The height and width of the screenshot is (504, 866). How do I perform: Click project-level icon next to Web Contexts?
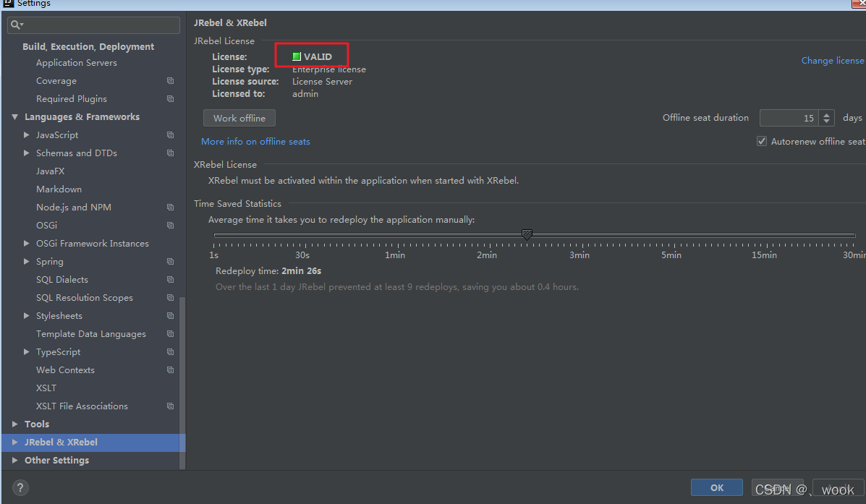(170, 370)
